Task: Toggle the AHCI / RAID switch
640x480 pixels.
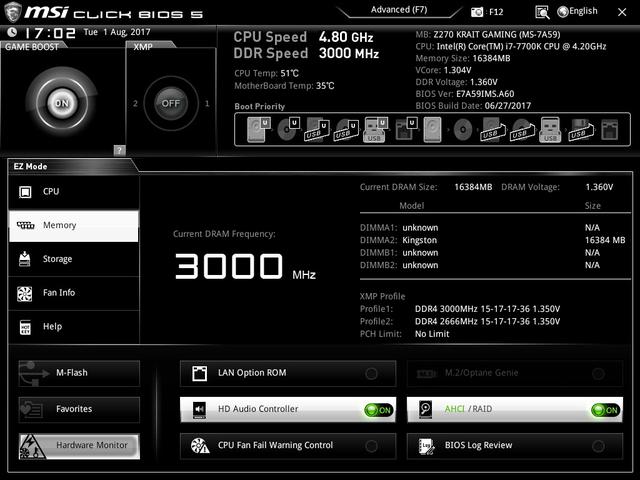Action: (x=606, y=410)
